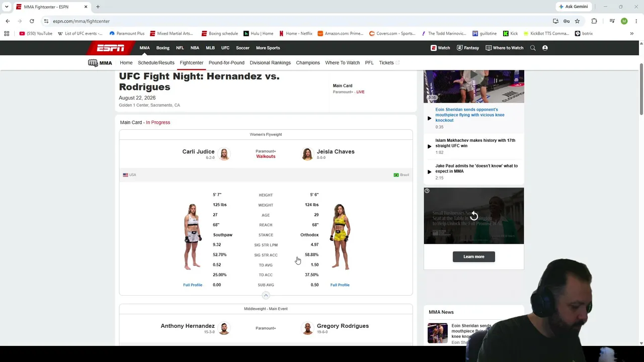Open the Full Profile link under Carli Judice
This screenshot has height=362, width=644.
click(x=193, y=285)
